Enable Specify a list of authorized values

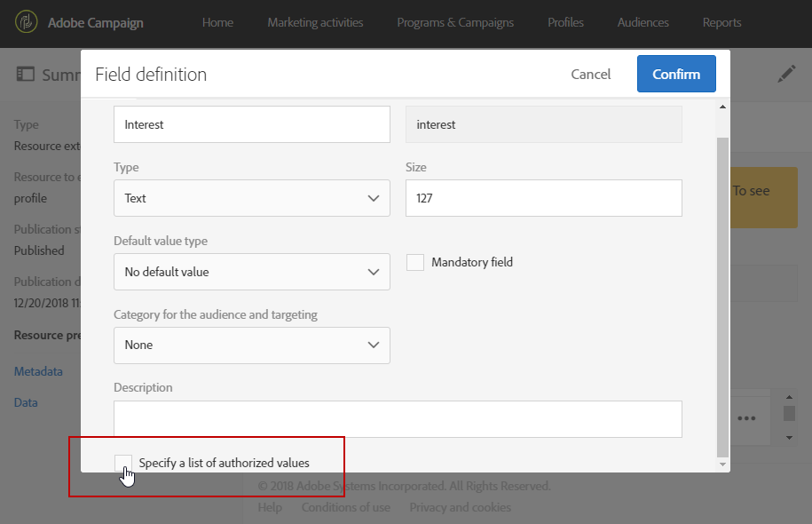coord(123,463)
